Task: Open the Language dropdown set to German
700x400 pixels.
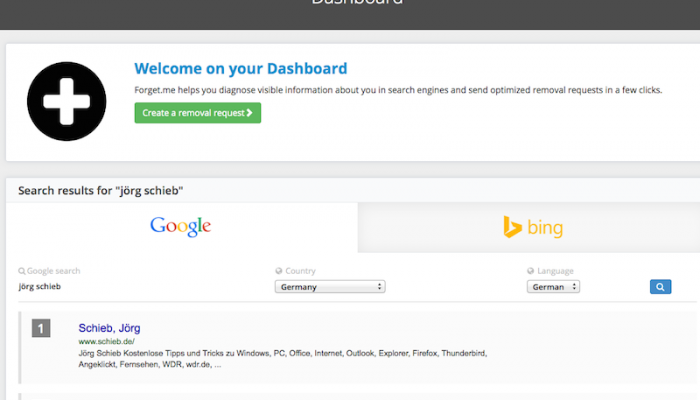Action: point(553,287)
